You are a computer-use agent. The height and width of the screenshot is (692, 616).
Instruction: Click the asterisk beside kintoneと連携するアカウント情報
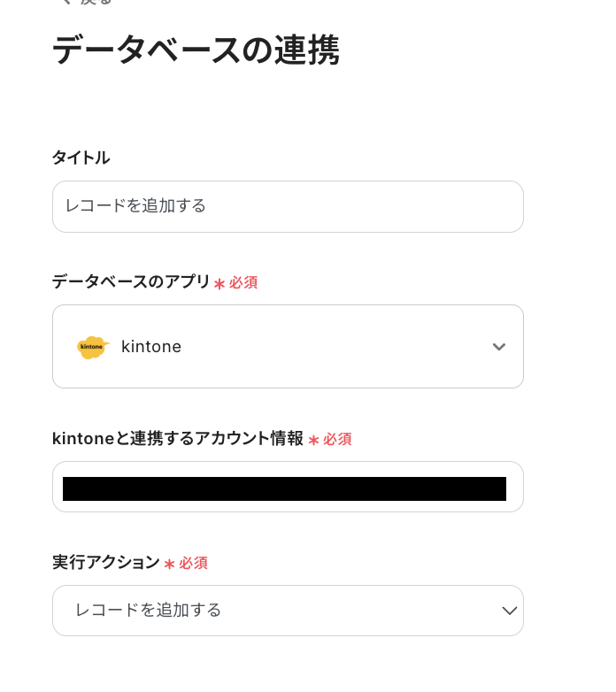click(x=313, y=440)
